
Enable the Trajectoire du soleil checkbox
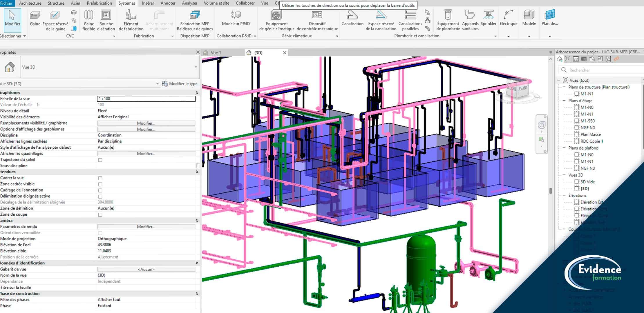click(x=100, y=159)
